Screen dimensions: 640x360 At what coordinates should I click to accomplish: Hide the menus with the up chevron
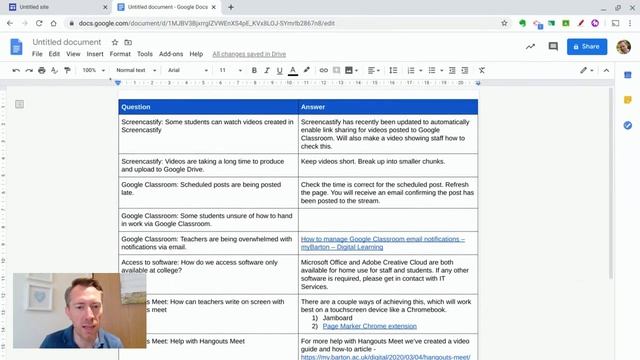pyautogui.click(x=606, y=71)
